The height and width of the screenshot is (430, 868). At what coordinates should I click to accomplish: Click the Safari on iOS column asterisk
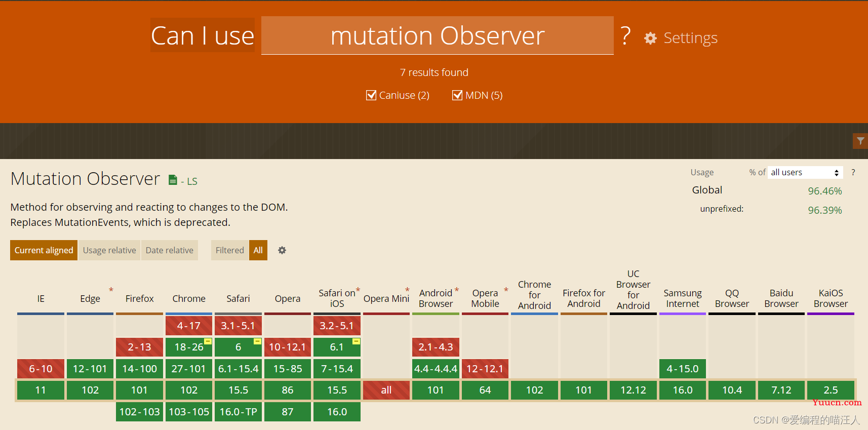click(358, 290)
